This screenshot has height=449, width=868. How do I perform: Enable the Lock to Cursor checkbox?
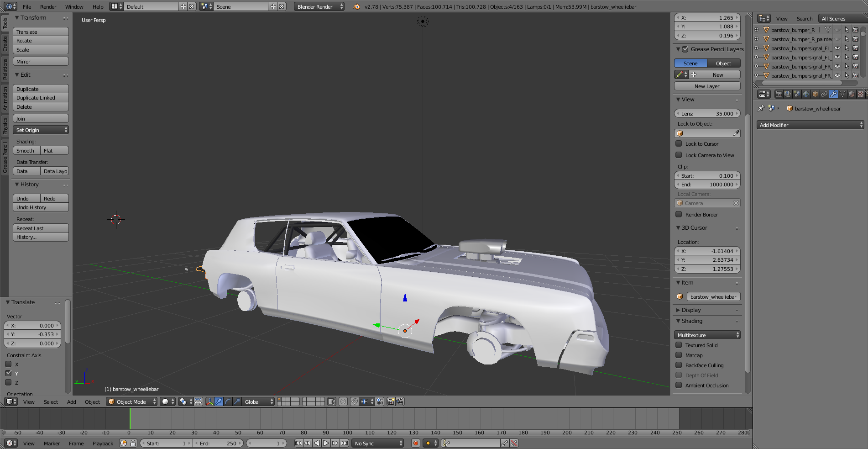(679, 144)
